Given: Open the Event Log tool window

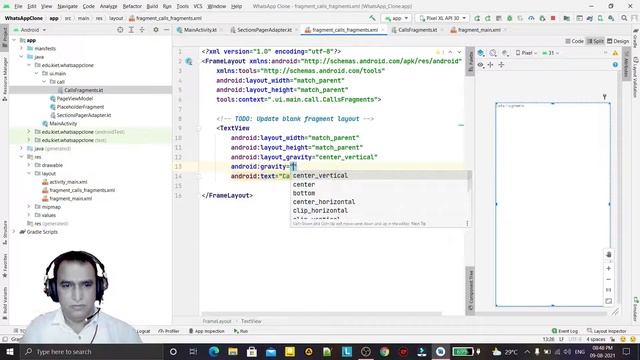Looking at the screenshot, I should pos(565,331).
